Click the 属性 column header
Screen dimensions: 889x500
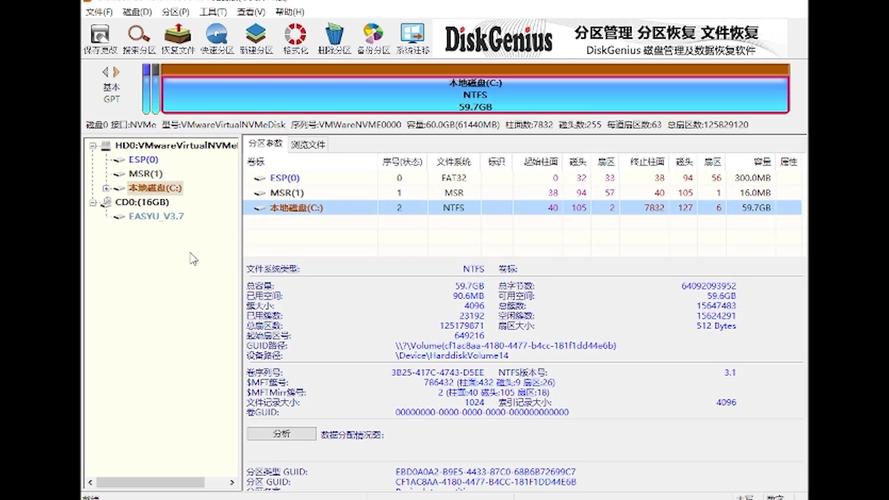789,162
